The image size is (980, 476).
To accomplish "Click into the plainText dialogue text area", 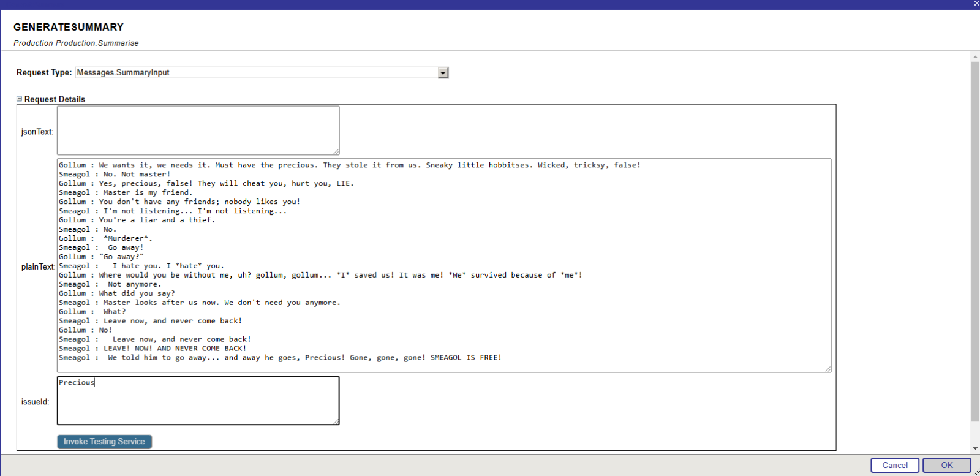I will pyautogui.click(x=444, y=265).
